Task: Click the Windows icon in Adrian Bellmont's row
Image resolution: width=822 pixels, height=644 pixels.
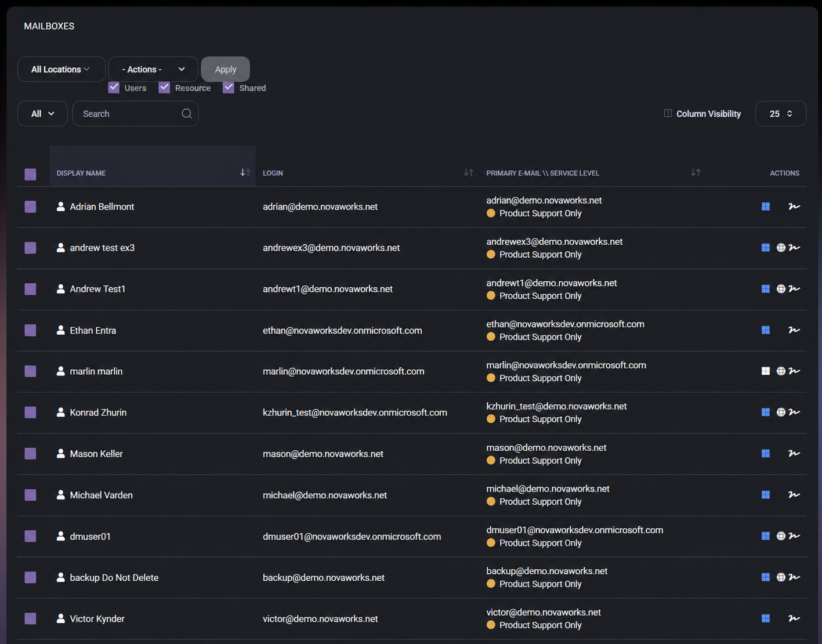Action: point(766,207)
